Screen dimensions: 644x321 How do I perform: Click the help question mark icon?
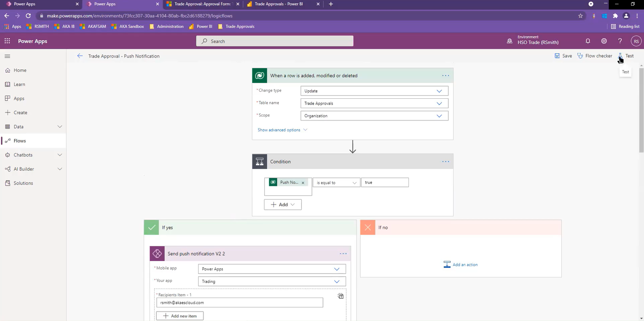(x=620, y=41)
